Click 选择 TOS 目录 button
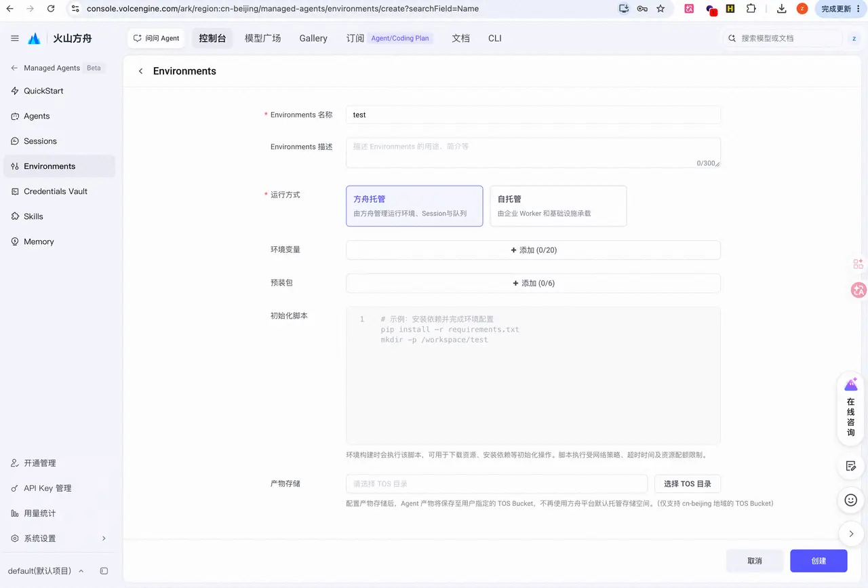The height and width of the screenshot is (588, 868). click(688, 484)
